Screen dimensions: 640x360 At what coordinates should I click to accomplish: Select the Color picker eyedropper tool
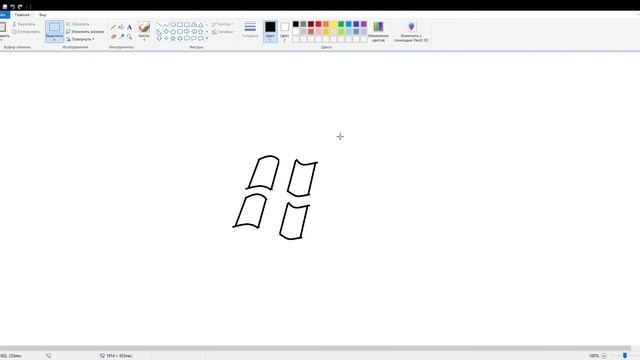click(x=121, y=37)
